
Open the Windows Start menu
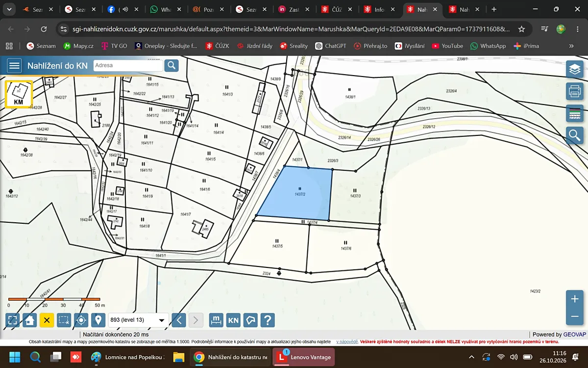click(14, 357)
